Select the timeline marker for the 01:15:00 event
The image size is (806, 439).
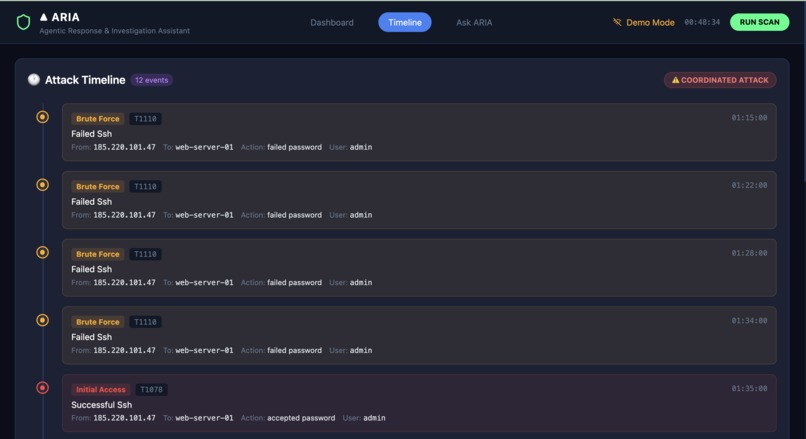(x=43, y=117)
